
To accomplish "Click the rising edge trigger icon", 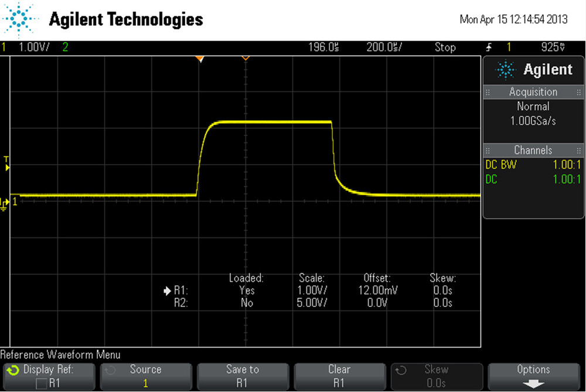I will click(x=489, y=47).
